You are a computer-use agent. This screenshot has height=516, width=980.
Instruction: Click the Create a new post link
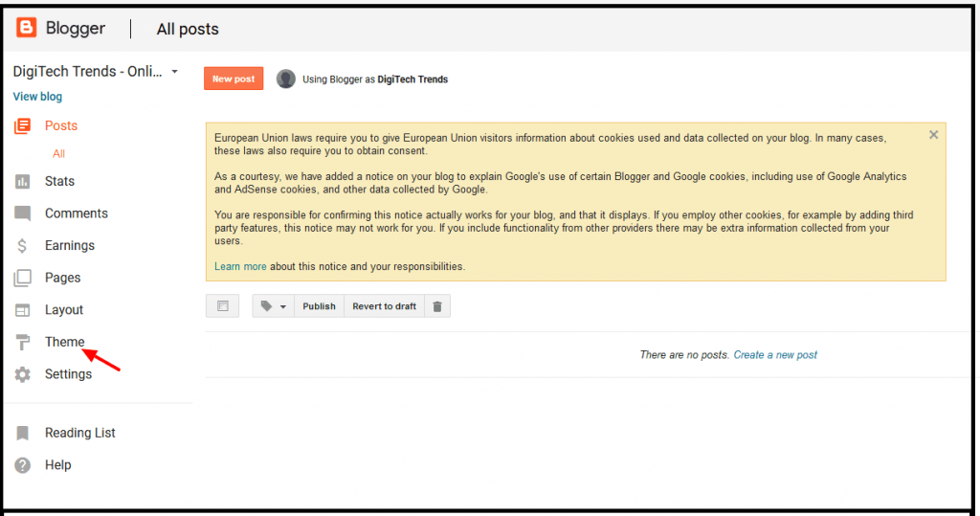pyautogui.click(x=775, y=355)
